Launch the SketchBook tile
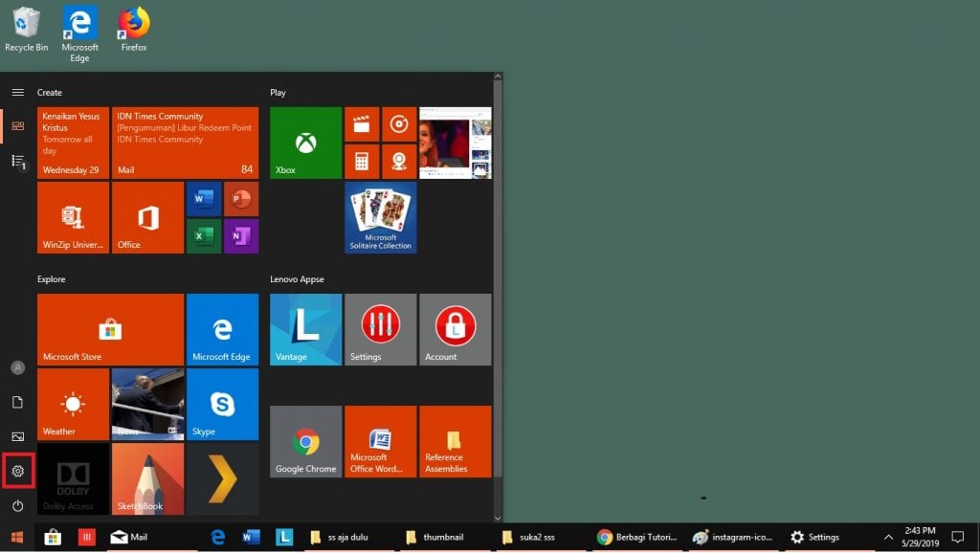This screenshot has width=980, height=553. (x=147, y=478)
